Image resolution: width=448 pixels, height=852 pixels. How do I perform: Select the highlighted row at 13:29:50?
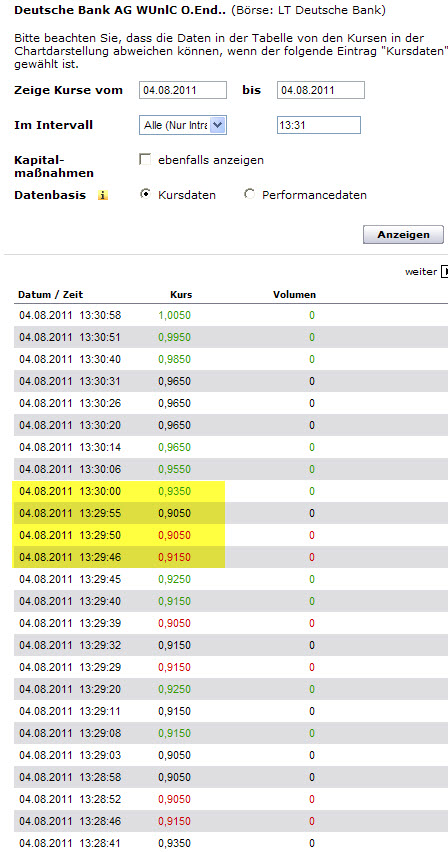click(x=231, y=535)
